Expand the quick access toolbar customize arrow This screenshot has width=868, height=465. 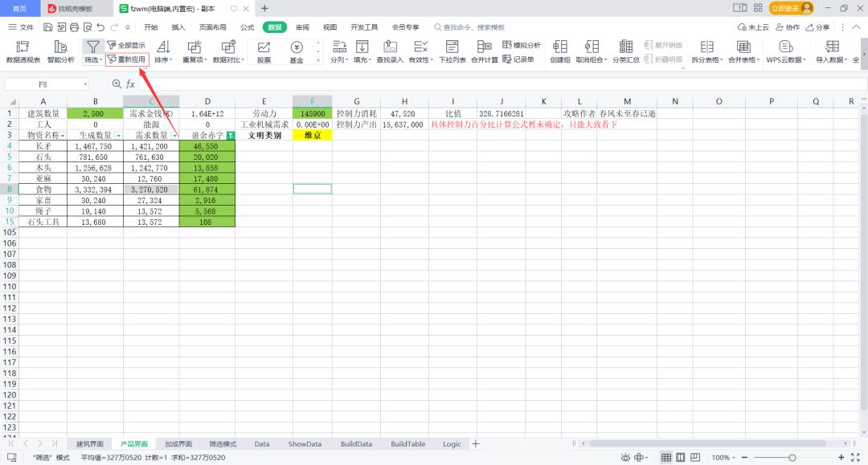[127, 27]
